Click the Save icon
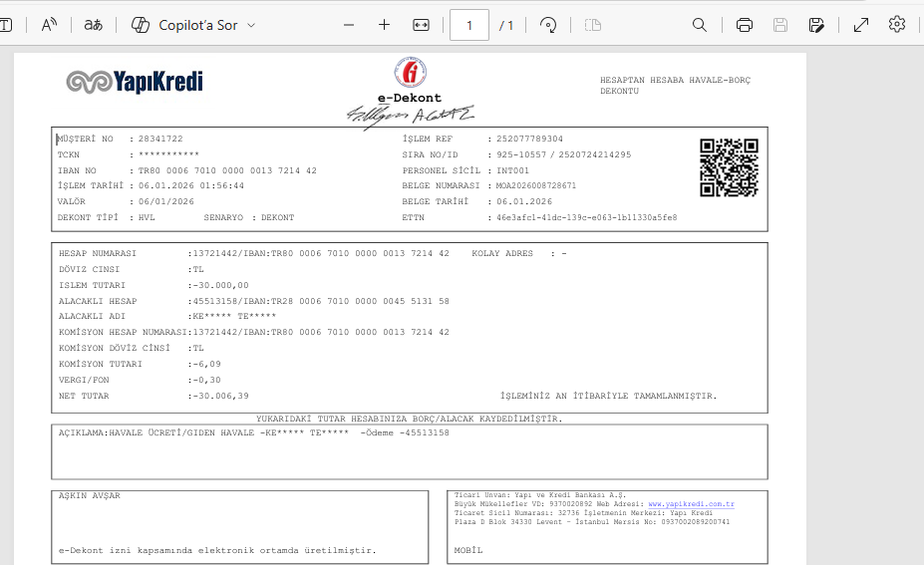 click(780, 25)
